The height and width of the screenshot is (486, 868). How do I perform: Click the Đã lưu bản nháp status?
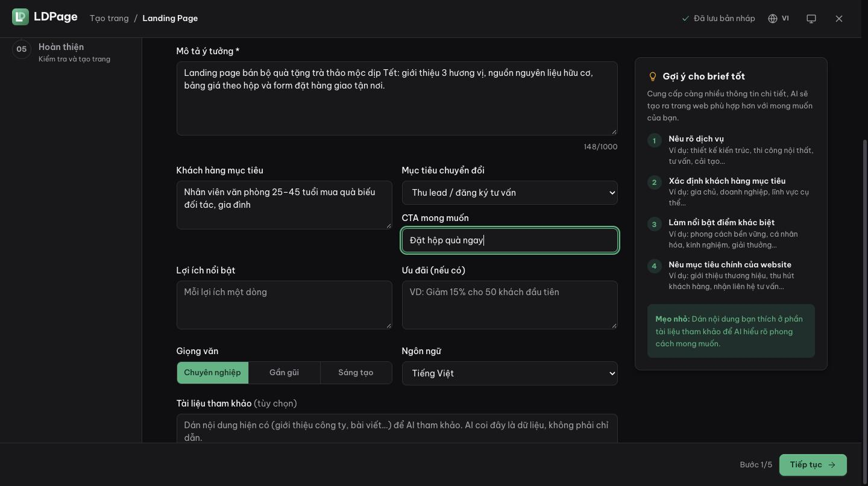pyautogui.click(x=718, y=19)
